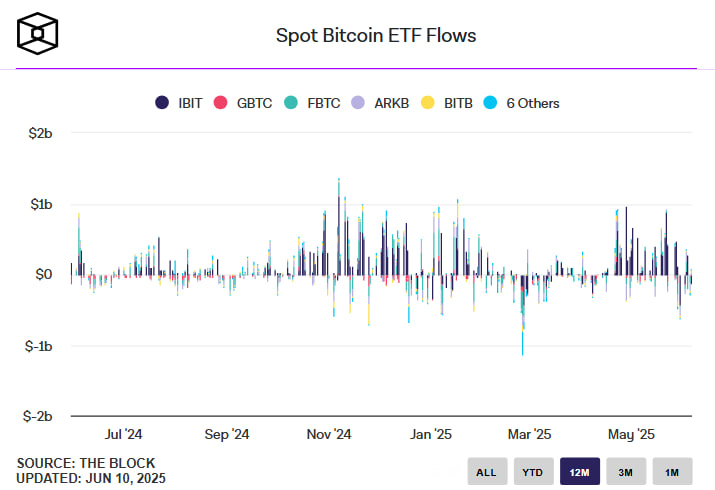This screenshot has width=715, height=490.
Task: Choose the 1M time range
Action: pos(672,472)
